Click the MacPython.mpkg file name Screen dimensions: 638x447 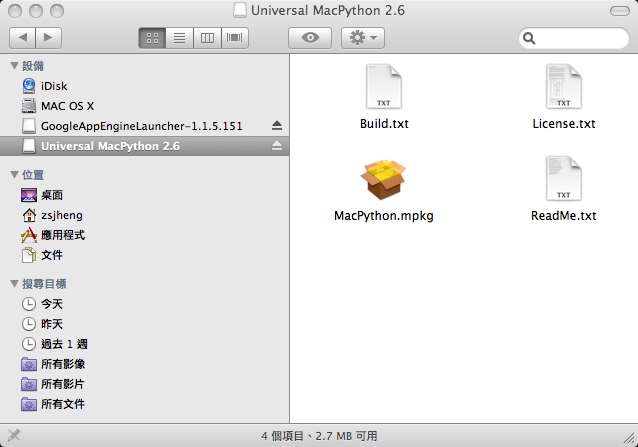click(384, 216)
